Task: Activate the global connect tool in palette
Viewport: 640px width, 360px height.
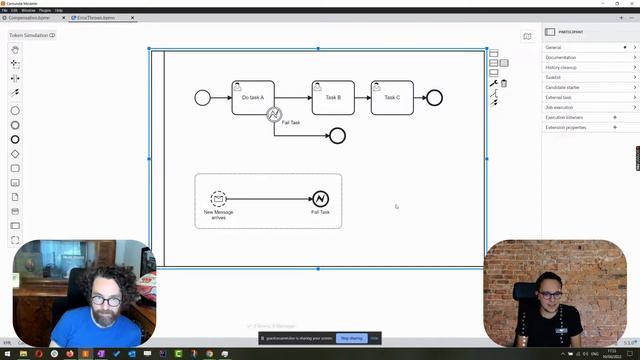Action: click(15, 93)
